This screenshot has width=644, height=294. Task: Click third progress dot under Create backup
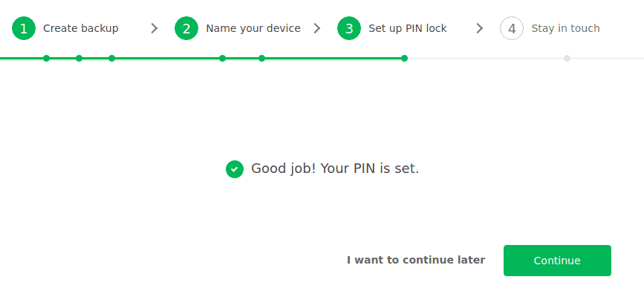pos(111,59)
